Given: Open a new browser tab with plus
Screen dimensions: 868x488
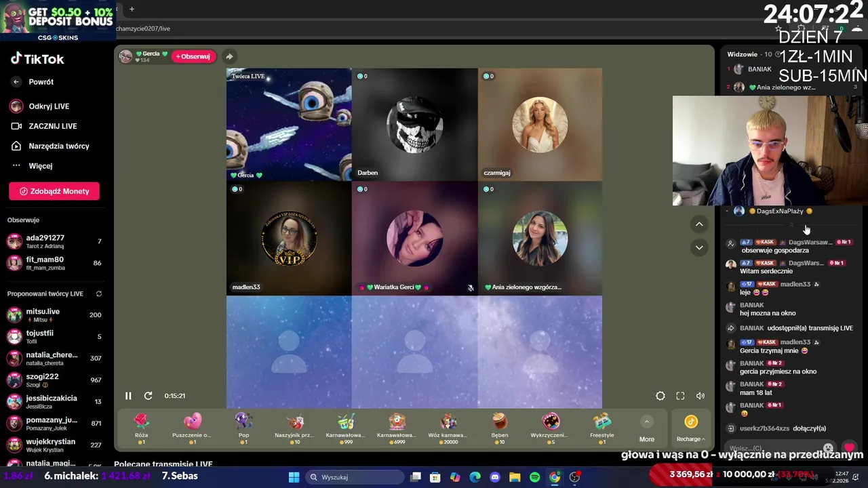Looking at the screenshot, I should point(132,9).
